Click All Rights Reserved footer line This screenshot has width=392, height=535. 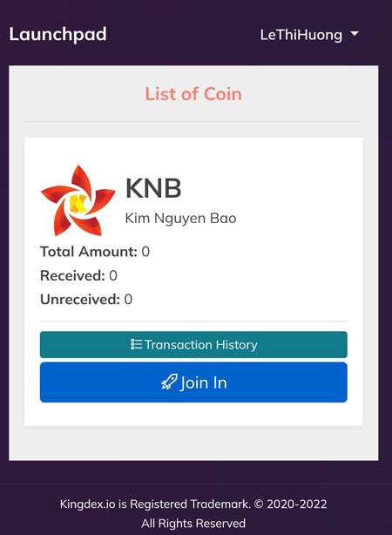193,523
